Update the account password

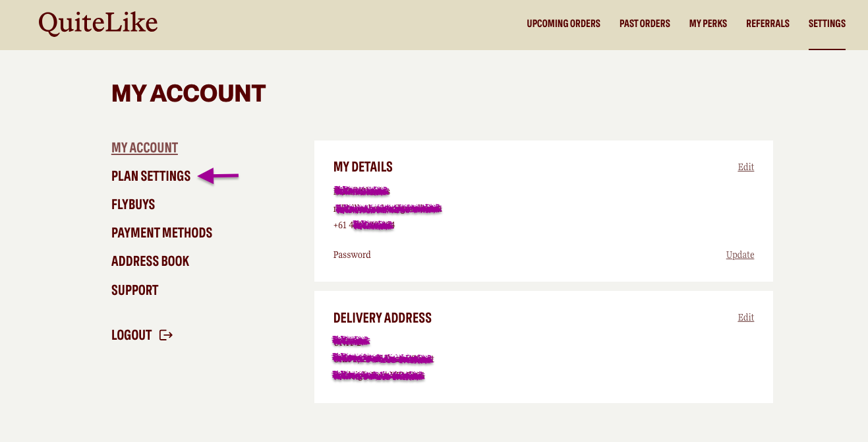740,255
